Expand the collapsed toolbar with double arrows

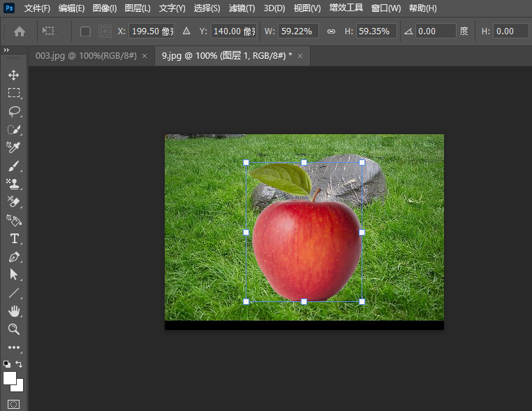click(x=6, y=50)
